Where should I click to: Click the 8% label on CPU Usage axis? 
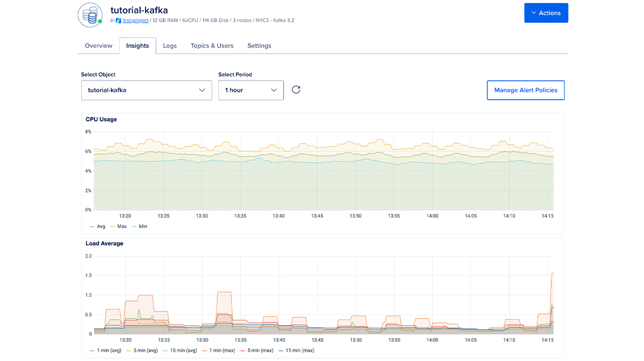(x=88, y=132)
